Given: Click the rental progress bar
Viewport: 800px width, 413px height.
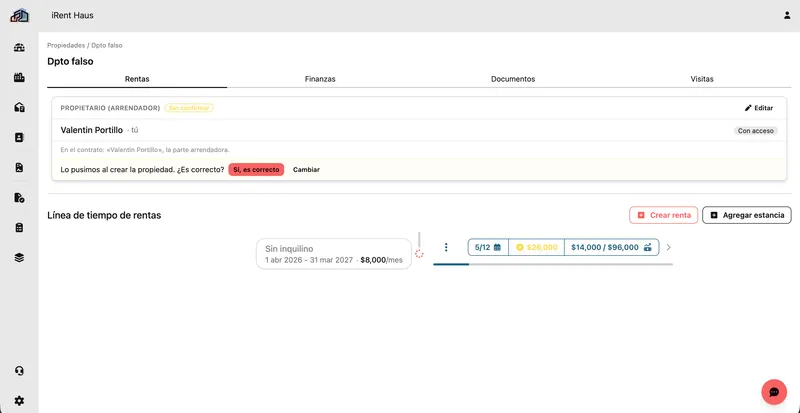Looking at the screenshot, I should coord(553,264).
